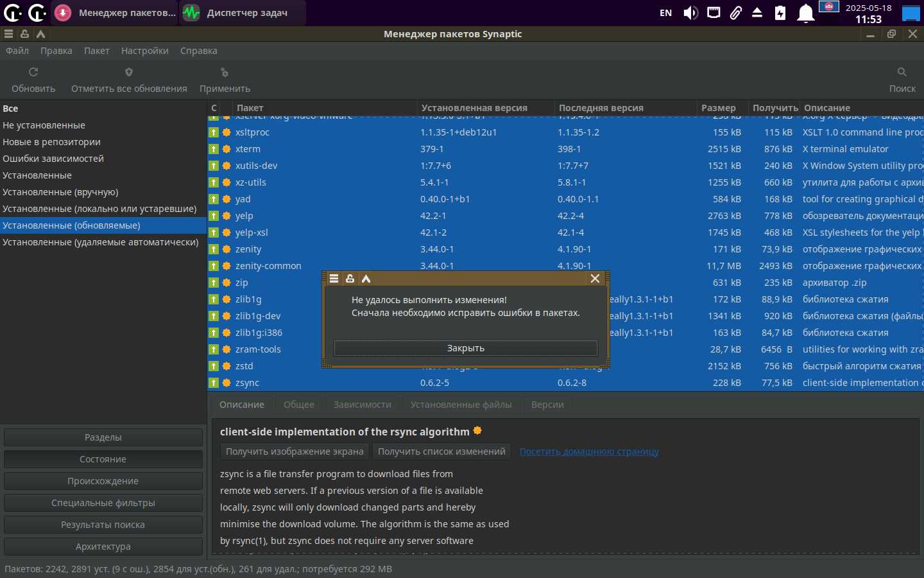Open the Настройки menu
The image size is (924, 578).
click(145, 51)
